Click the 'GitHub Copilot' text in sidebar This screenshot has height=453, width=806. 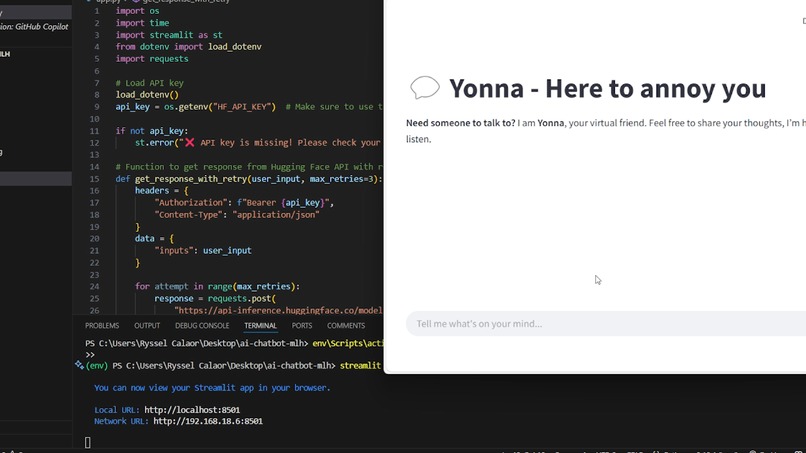click(x=42, y=27)
